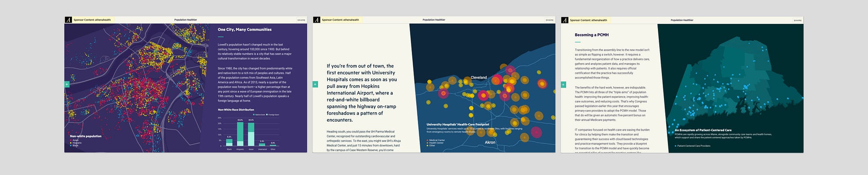Click 'University Hospitals' Health-Care Footprint' caption title
The image size is (868, 175).
tap(458, 124)
